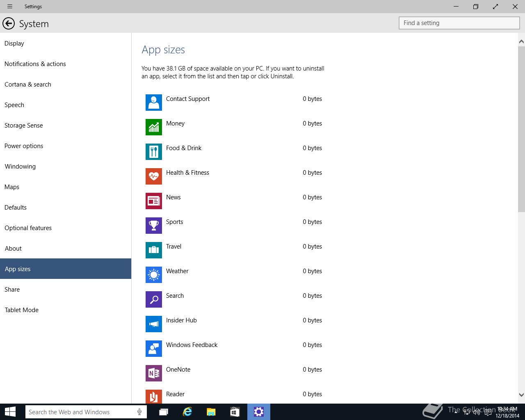Open the Defaults settings page
Viewport: 525px width, 420px height.
pyautogui.click(x=66, y=208)
